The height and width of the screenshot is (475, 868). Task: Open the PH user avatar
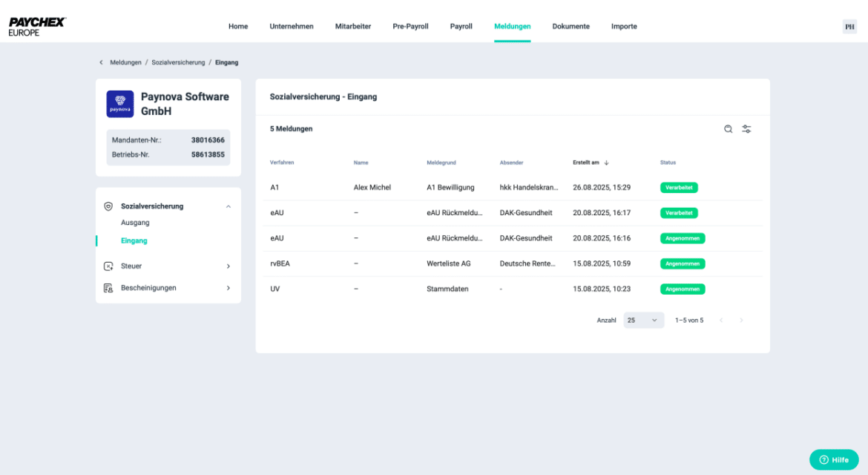coord(849,27)
